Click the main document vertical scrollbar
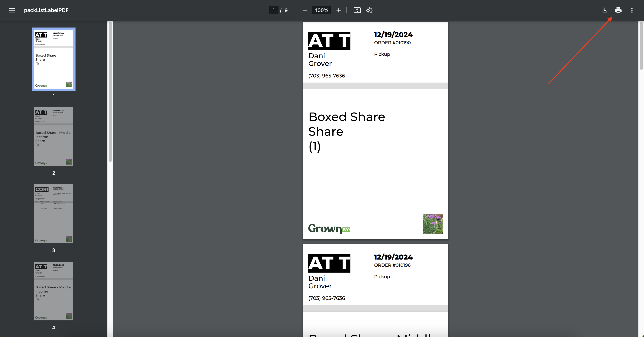 (x=641, y=46)
